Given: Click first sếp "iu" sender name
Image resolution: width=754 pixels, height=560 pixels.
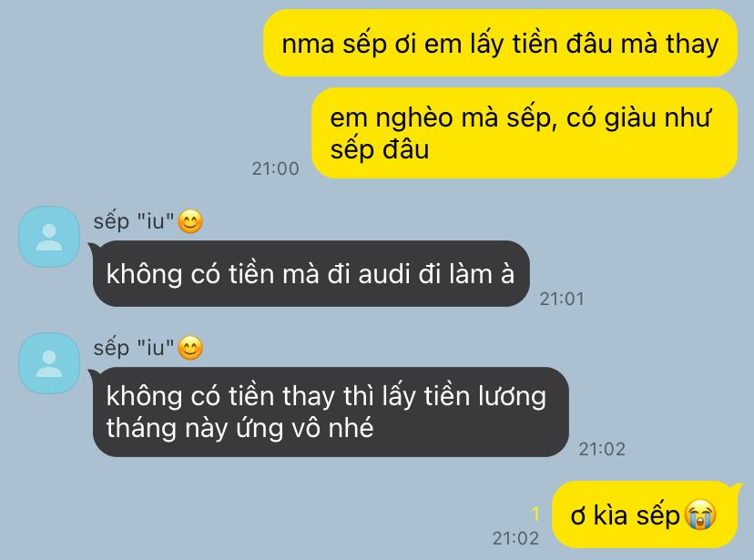Looking at the screenshot, I should 134,222.
